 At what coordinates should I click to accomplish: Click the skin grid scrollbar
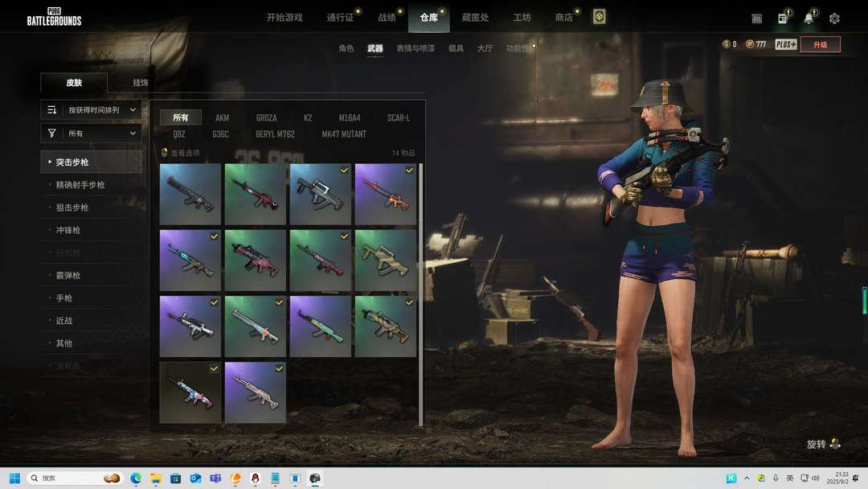[x=420, y=294]
